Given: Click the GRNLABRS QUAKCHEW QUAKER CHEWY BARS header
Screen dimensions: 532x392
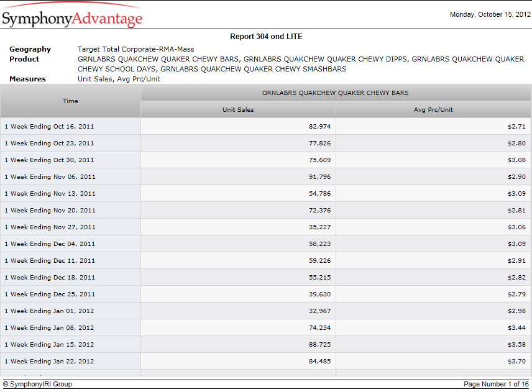Looking at the screenshot, I should 336,93.
